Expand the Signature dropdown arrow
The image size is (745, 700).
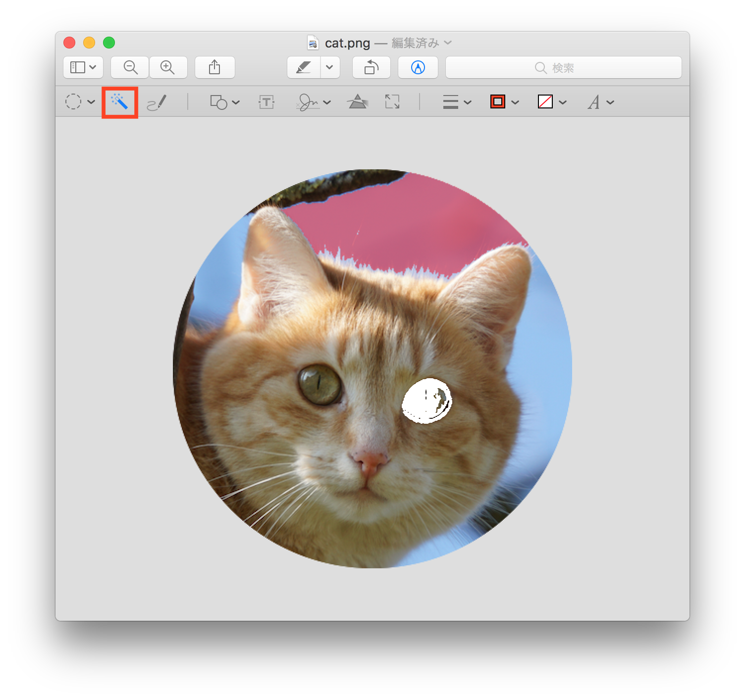pyautogui.click(x=327, y=102)
